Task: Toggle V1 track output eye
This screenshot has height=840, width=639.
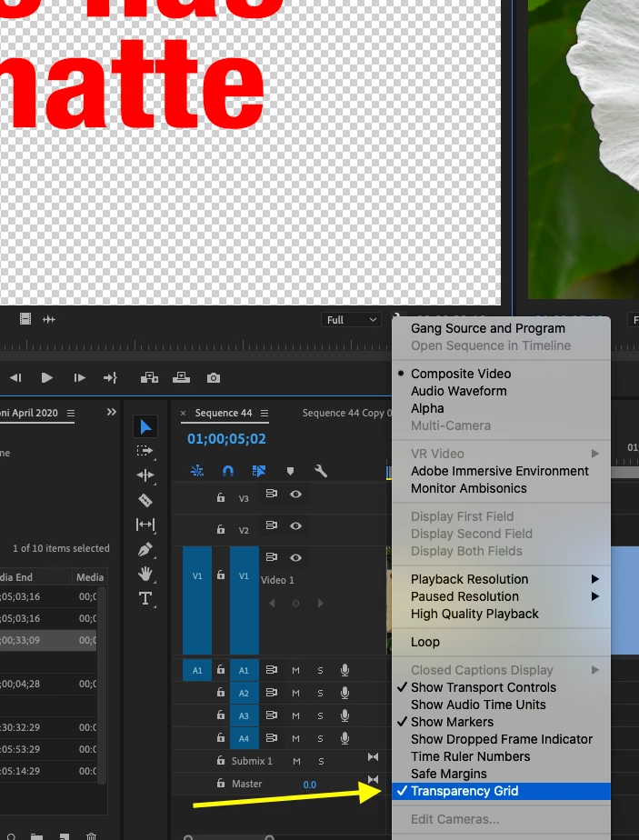Action: coord(295,557)
